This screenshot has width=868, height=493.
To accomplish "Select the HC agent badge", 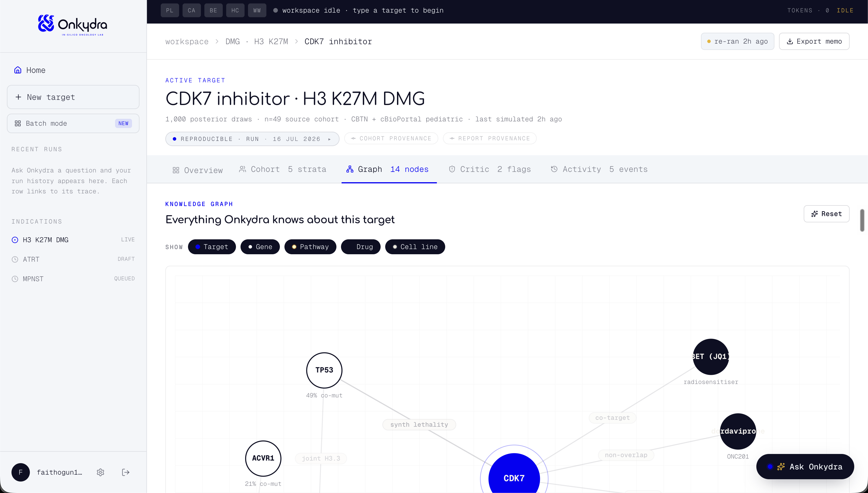I will point(235,11).
